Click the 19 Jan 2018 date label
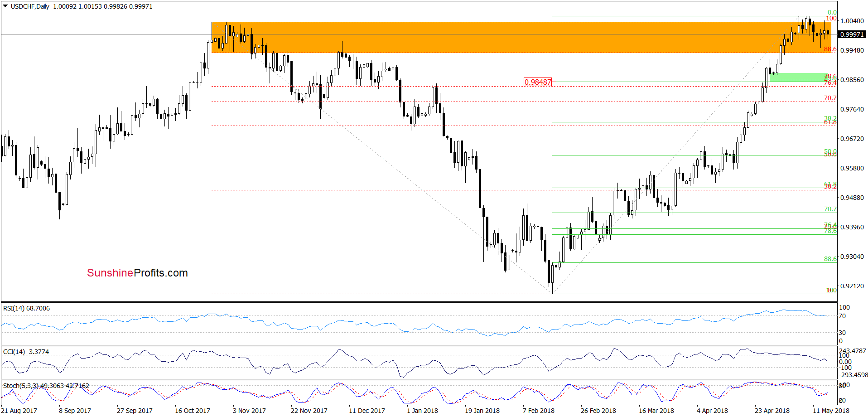The image size is (868, 417). click(482, 411)
